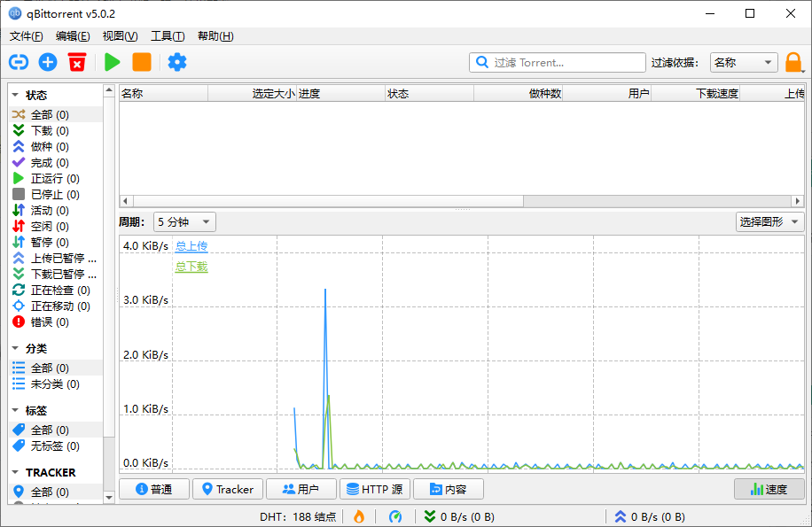Click download speed indicator in status bar

459,516
